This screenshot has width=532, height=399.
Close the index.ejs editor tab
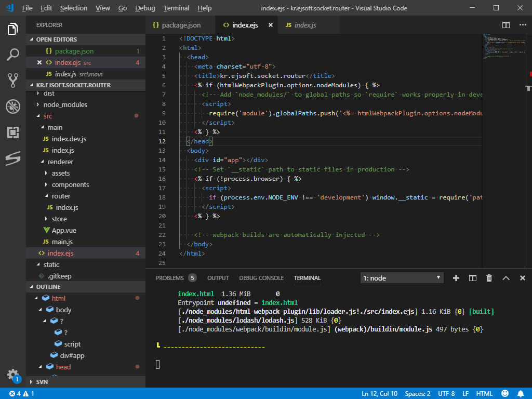tap(270, 25)
